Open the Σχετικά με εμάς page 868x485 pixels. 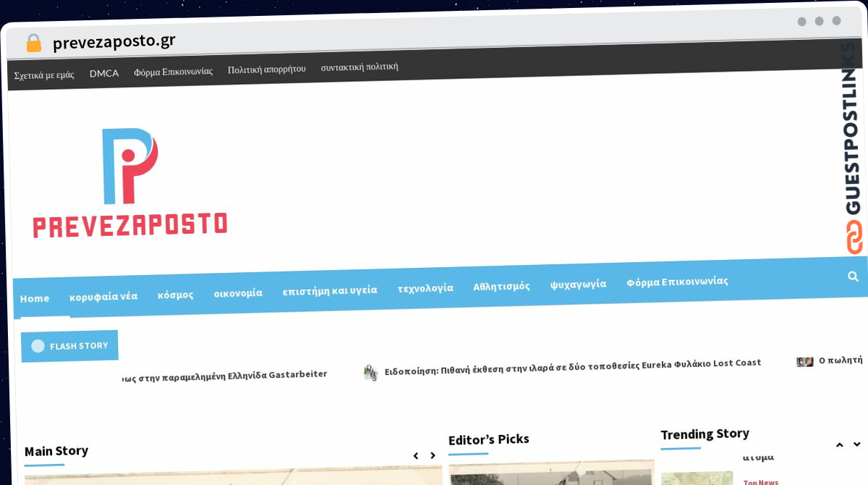point(44,75)
